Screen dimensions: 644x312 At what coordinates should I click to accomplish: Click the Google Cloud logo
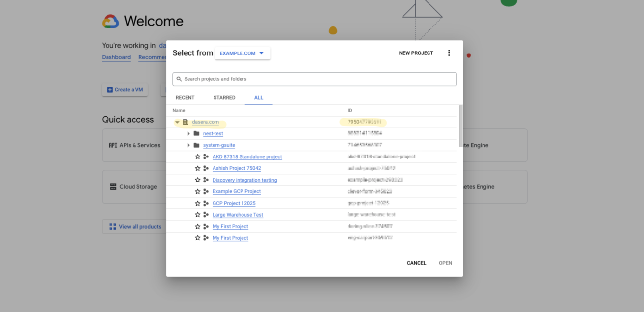(110, 21)
